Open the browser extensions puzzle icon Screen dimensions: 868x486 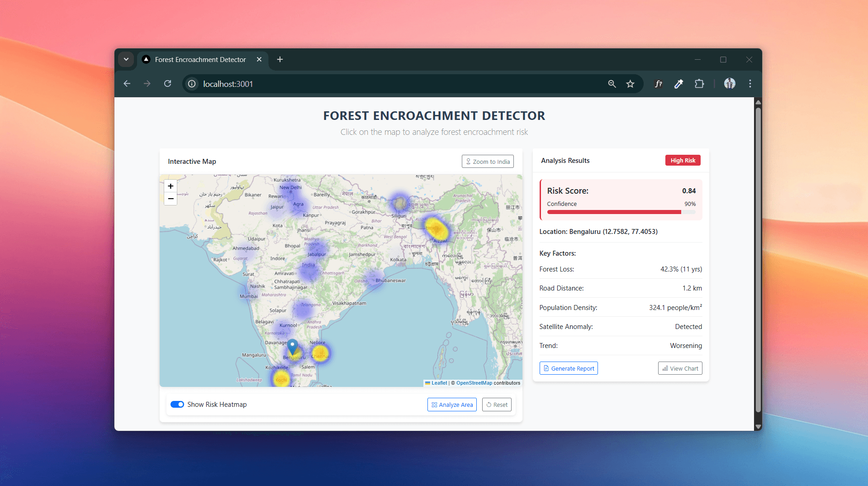(699, 84)
